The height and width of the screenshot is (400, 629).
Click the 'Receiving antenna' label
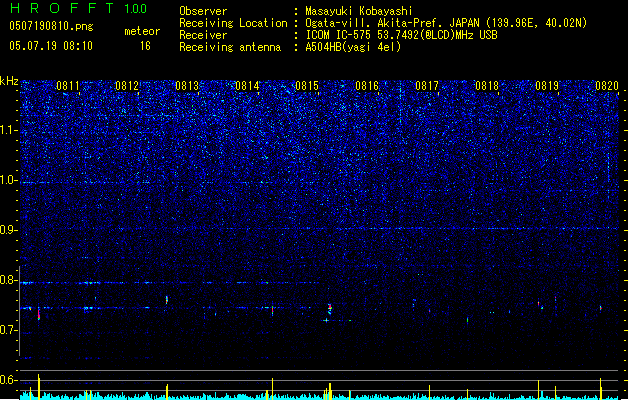click(x=230, y=47)
